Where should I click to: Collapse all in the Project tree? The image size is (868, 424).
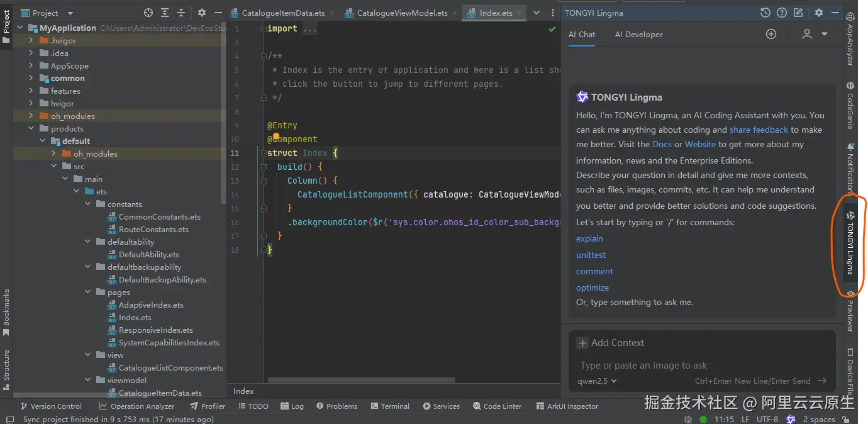coord(181,13)
